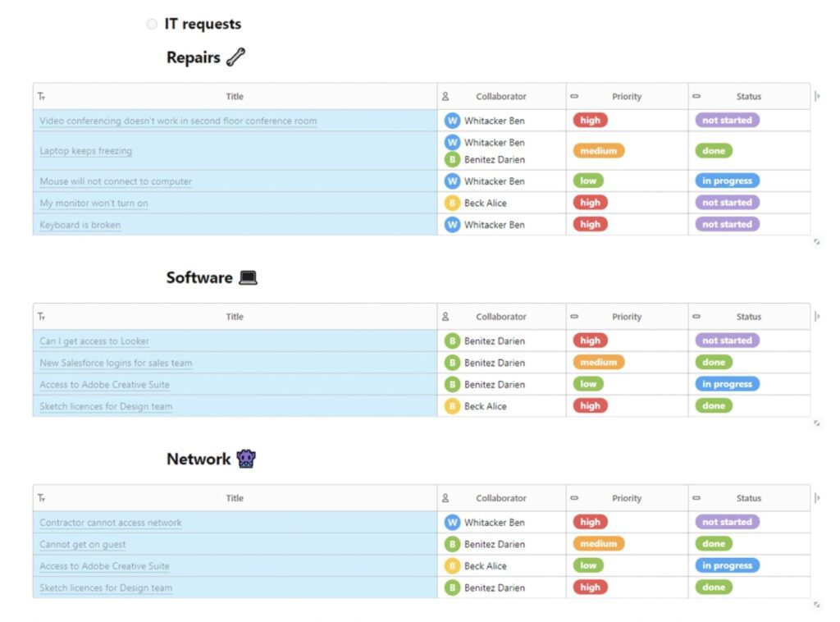Open 'Video conferencing doesn't work' request link
This screenshot has height=622, width=840.
click(x=178, y=121)
